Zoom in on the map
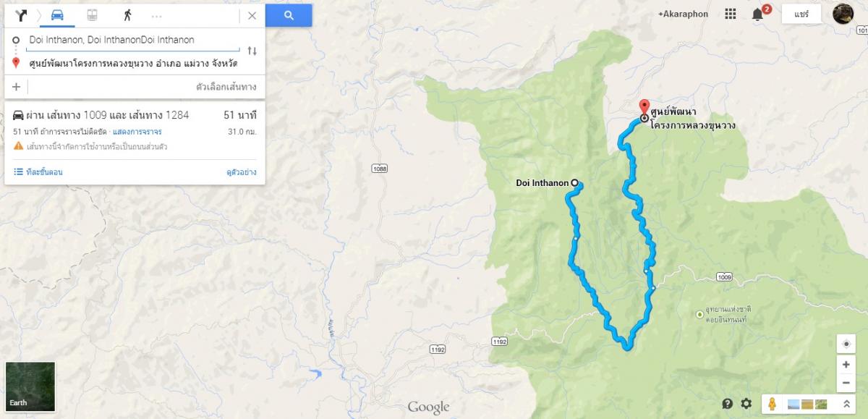 pos(846,365)
